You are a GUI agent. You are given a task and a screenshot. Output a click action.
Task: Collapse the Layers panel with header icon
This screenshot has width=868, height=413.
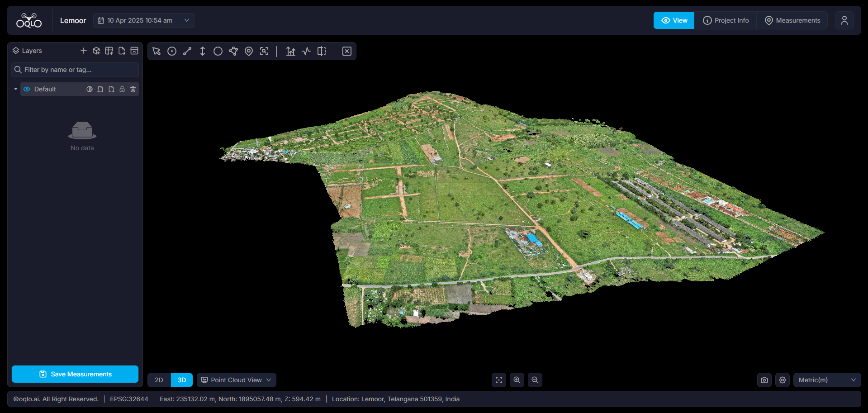point(134,51)
